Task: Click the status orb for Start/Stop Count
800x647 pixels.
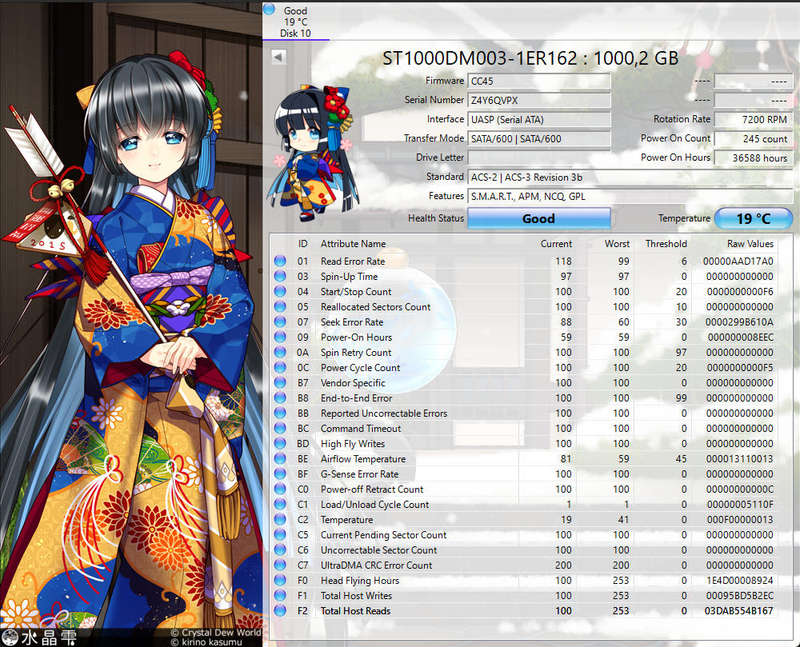Action: [x=280, y=291]
